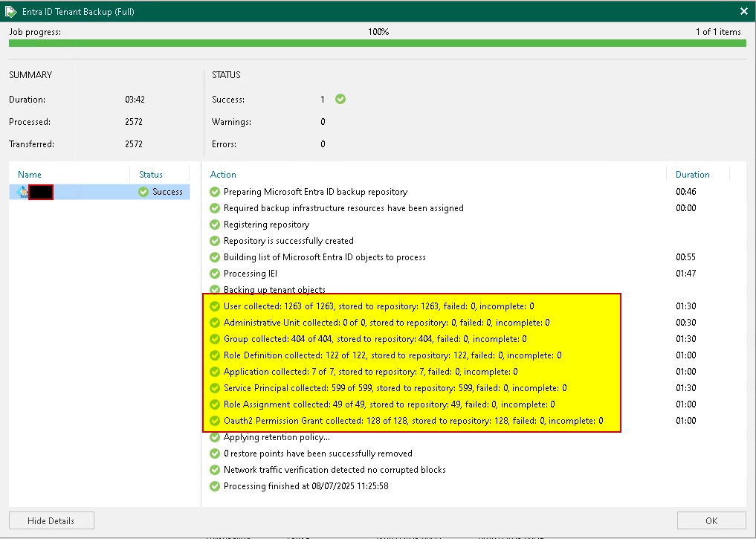
Task: Click checkmark beside Building list of Entra ID objects
Action: pyautogui.click(x=215, y=257)
